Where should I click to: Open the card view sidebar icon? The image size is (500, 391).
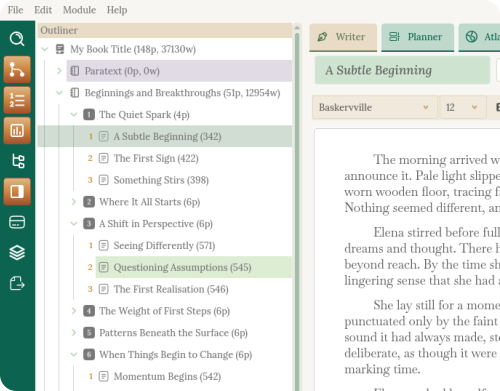[x=17, y=222]
